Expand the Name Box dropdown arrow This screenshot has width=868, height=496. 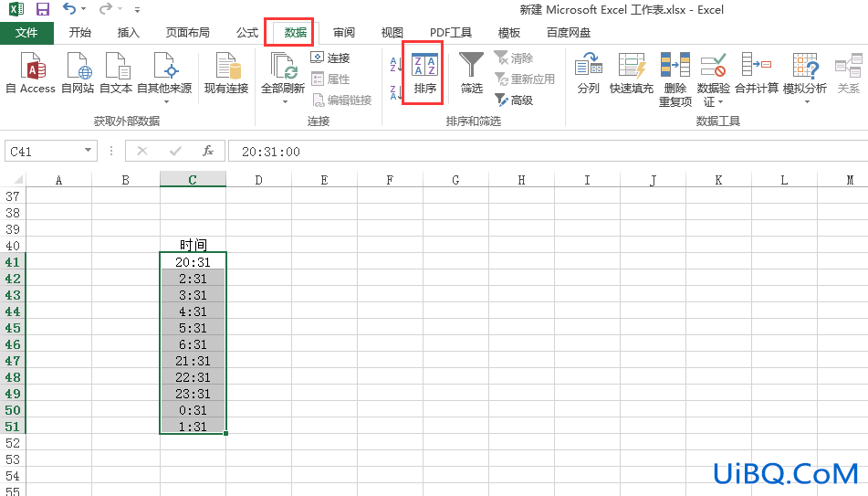88,151
